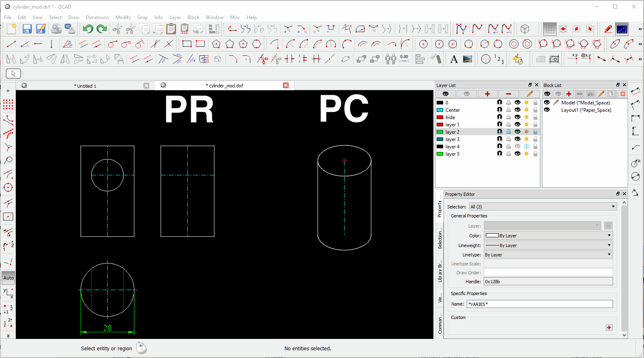Select the text tool 'A' icon
This screenshot has width=644, height=358.
tap(454, 59)
